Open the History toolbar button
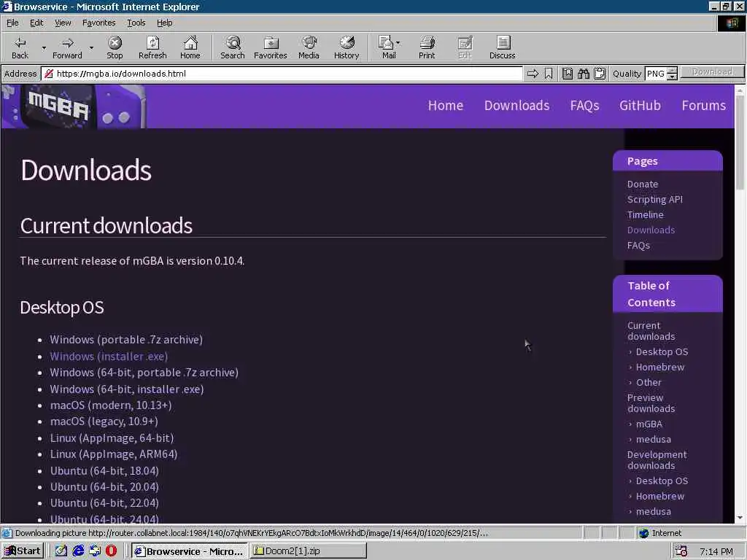Image resolution: width=747 pixels, height=560 pixels. tap(347, 47)
